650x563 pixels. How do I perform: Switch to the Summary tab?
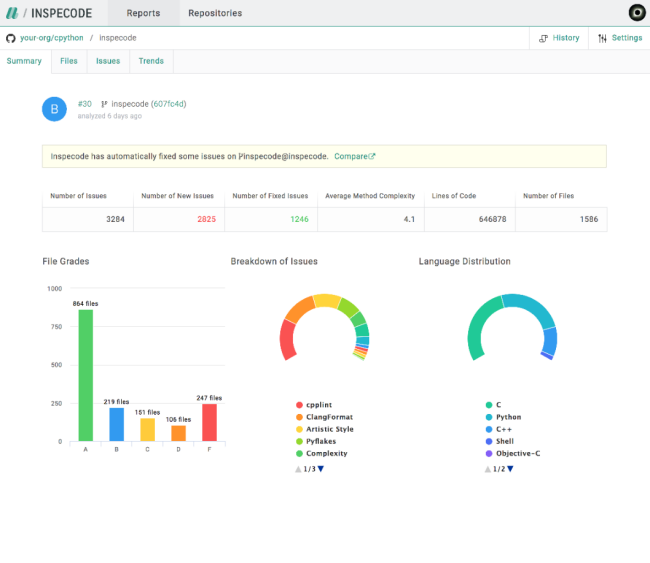[x=24, y=61]
